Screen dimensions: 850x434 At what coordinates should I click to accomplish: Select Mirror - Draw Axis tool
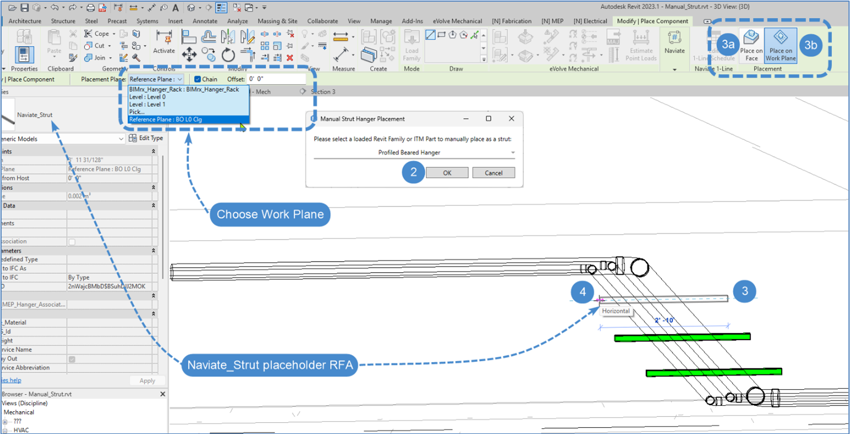point(247,37)
